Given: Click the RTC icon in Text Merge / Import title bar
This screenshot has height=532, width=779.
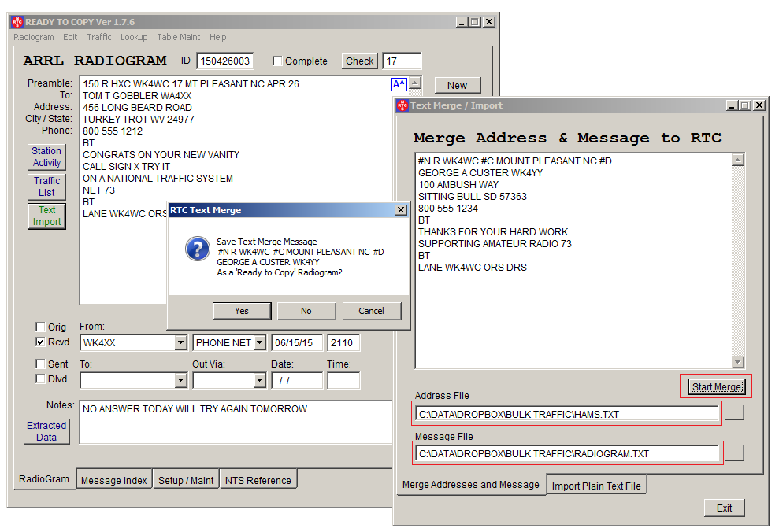Looking at the screenshot, I should click(402, 105).
